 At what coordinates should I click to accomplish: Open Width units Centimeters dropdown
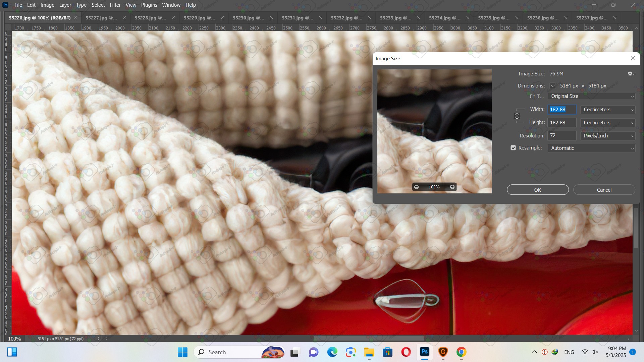pyautogui.click(x=608, y=110)
